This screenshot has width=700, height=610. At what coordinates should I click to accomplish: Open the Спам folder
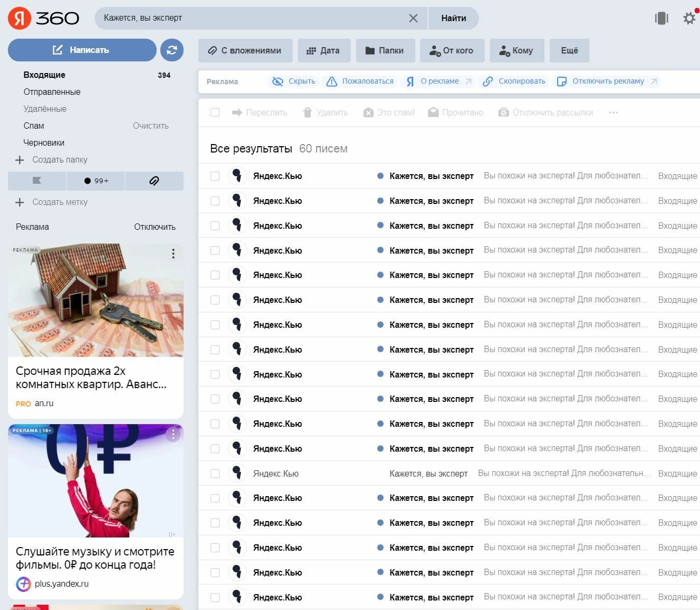tap(34, 125)
